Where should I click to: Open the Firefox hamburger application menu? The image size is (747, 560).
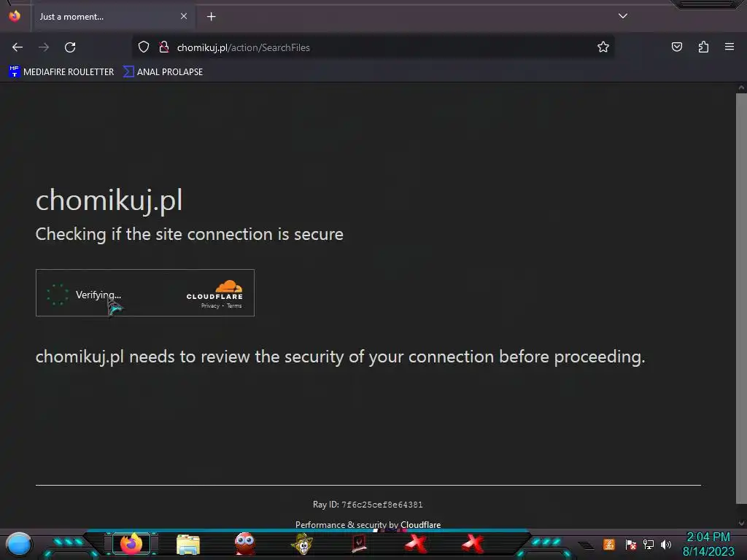[x=729, y=47]
